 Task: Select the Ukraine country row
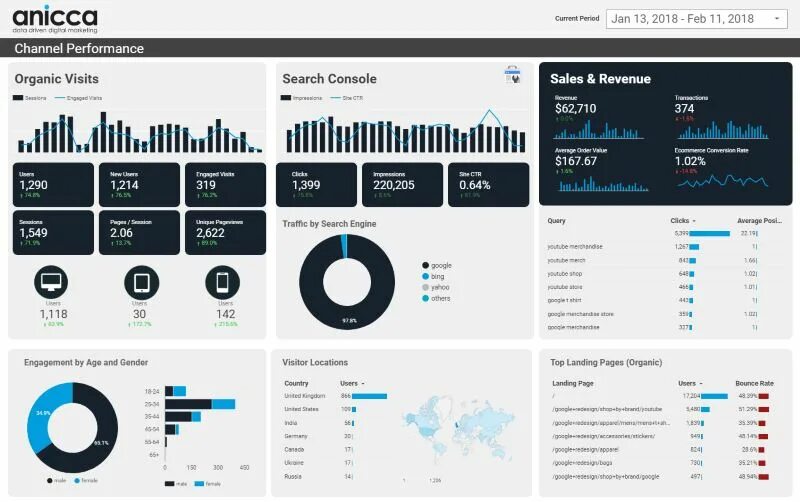tap(337, 463)
